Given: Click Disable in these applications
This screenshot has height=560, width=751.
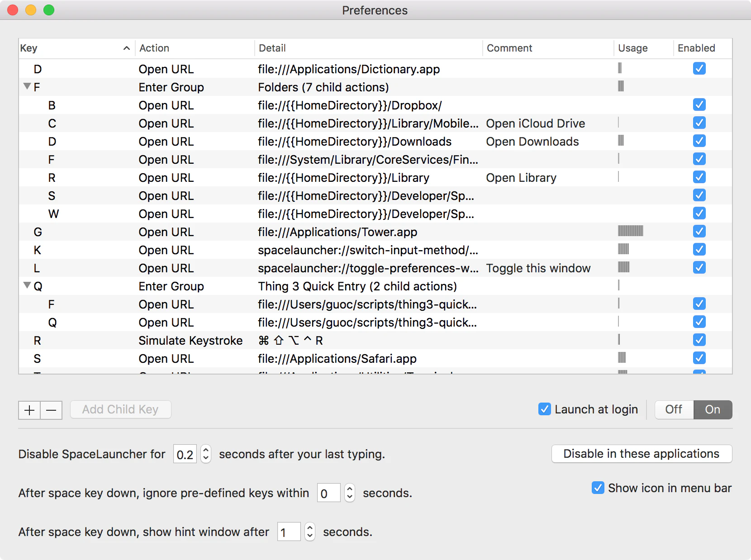Looking at the screenshot, I should click(641, 454).
